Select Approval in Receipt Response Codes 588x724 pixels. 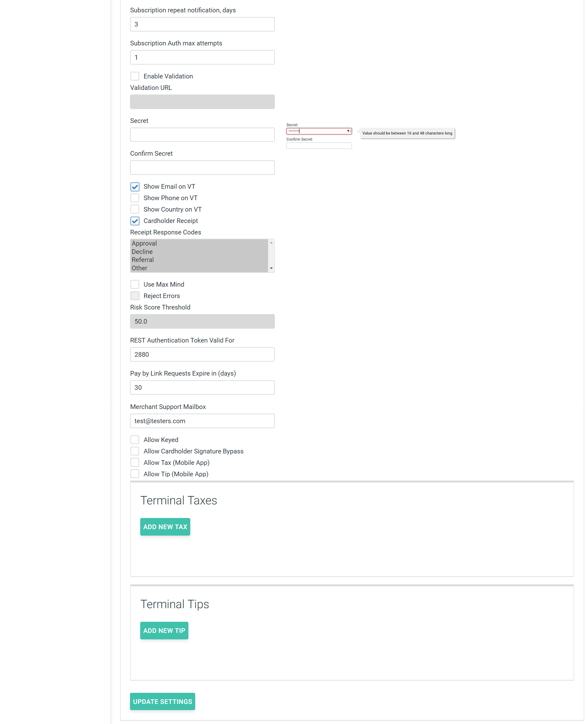[144, 244]
